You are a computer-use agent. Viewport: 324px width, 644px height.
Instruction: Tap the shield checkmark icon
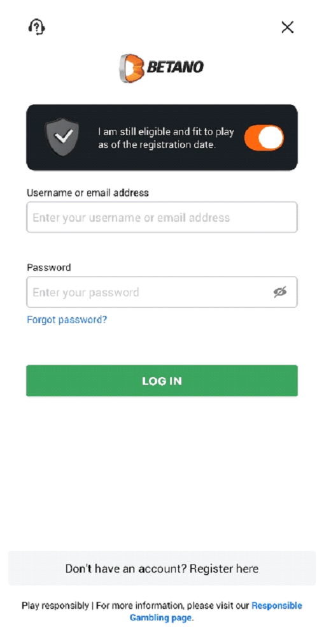coord(62,137)
